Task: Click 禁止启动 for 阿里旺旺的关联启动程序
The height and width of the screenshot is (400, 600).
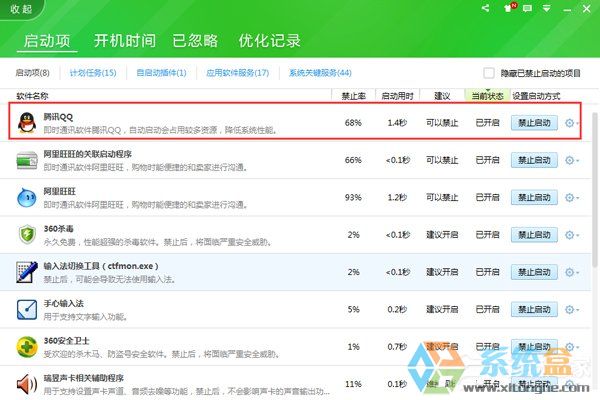Action: coord(534,160)
